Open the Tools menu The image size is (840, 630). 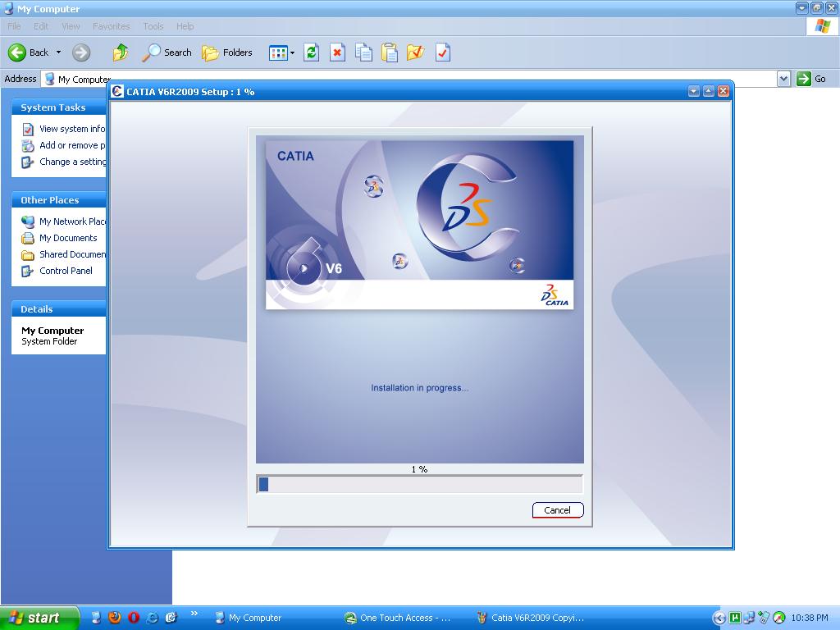[153, 26]
